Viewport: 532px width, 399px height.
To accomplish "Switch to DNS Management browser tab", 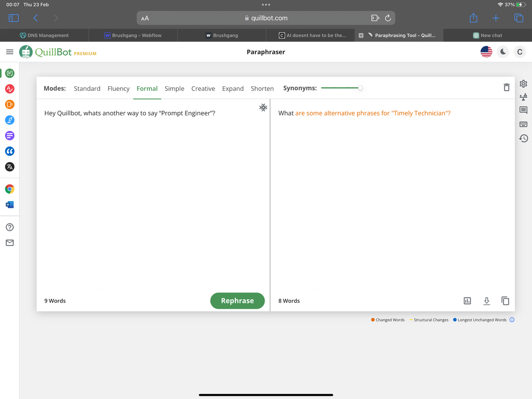I will pyautogui.click(x=44, y=35).
